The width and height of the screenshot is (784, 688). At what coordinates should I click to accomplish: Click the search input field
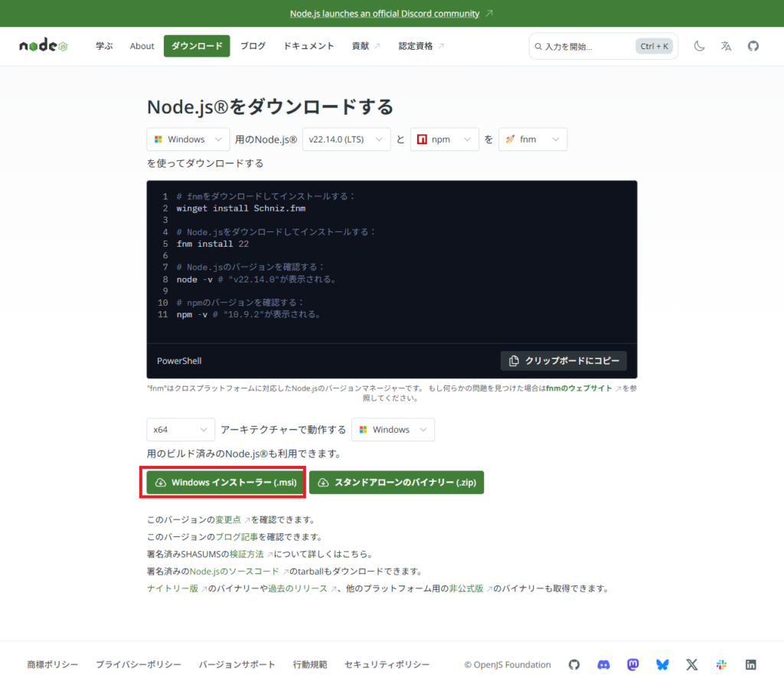586,46
